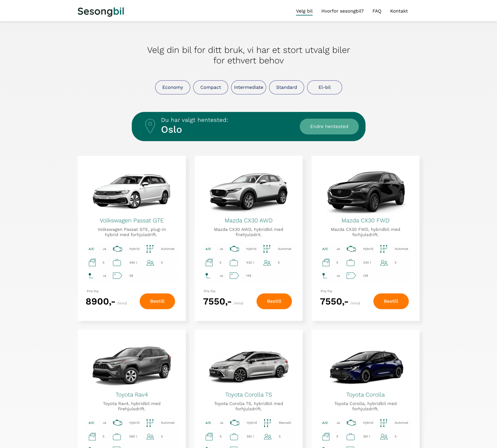Open the FAQ menu item

377,11
